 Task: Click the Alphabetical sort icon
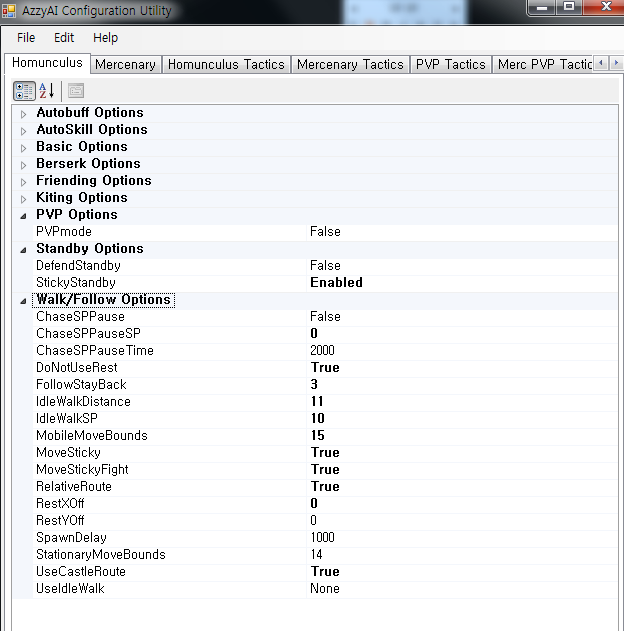(x=47, y=91)
